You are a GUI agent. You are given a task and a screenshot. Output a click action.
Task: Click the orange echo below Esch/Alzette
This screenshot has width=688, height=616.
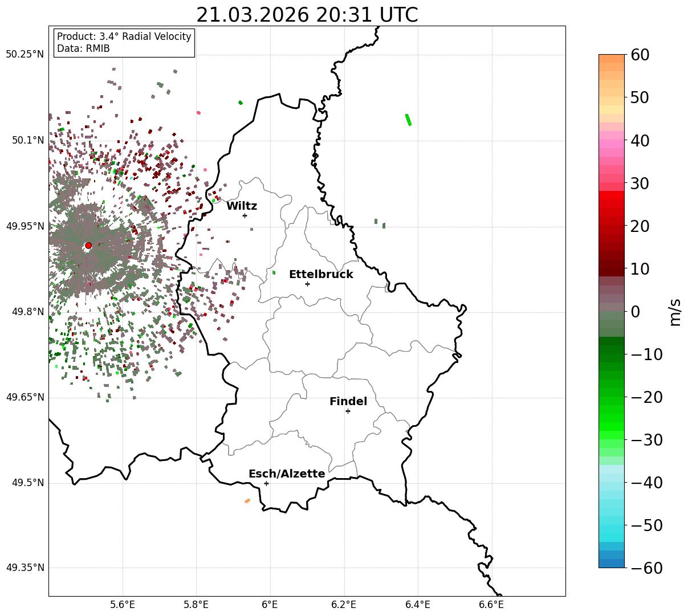247,501
